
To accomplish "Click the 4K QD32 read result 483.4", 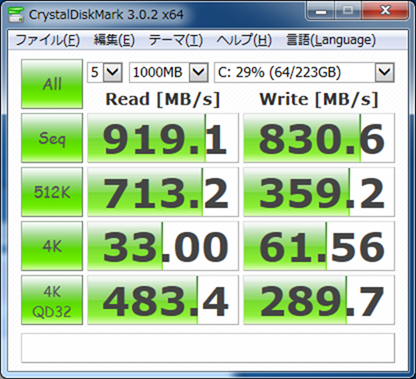I will (x=163, y=300).
